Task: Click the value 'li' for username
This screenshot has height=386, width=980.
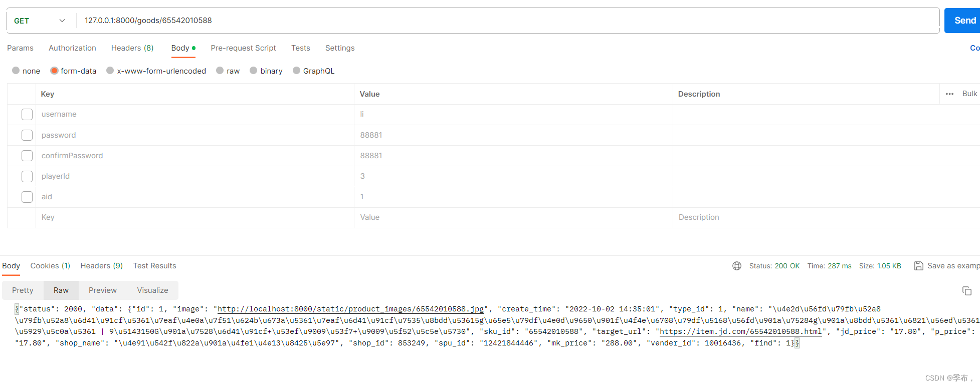Action: (x=513, y=114)
